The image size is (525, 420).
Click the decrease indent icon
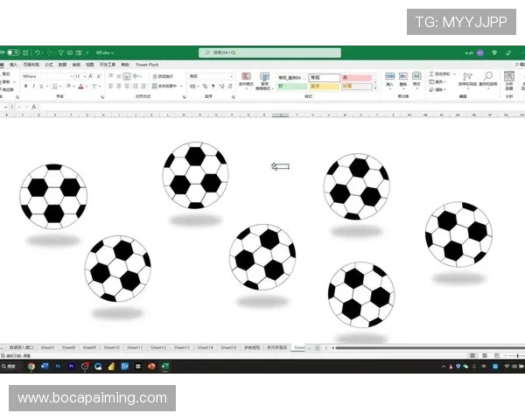pyautogui.click(x=136, y=86)
